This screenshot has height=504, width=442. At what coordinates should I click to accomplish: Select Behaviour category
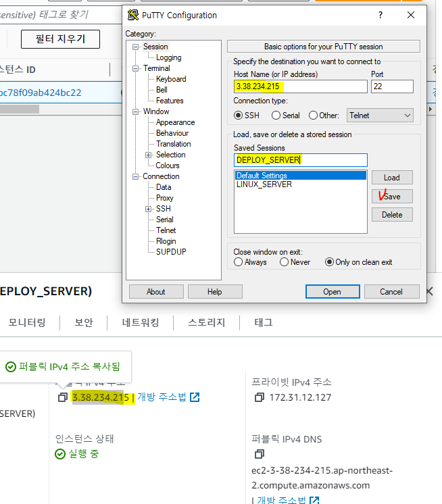172,133
